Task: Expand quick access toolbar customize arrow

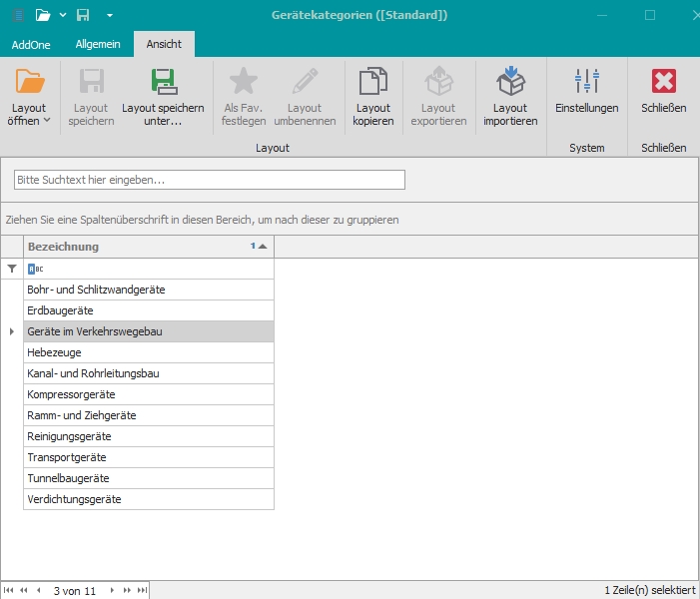Action: (x=110, y=15)
